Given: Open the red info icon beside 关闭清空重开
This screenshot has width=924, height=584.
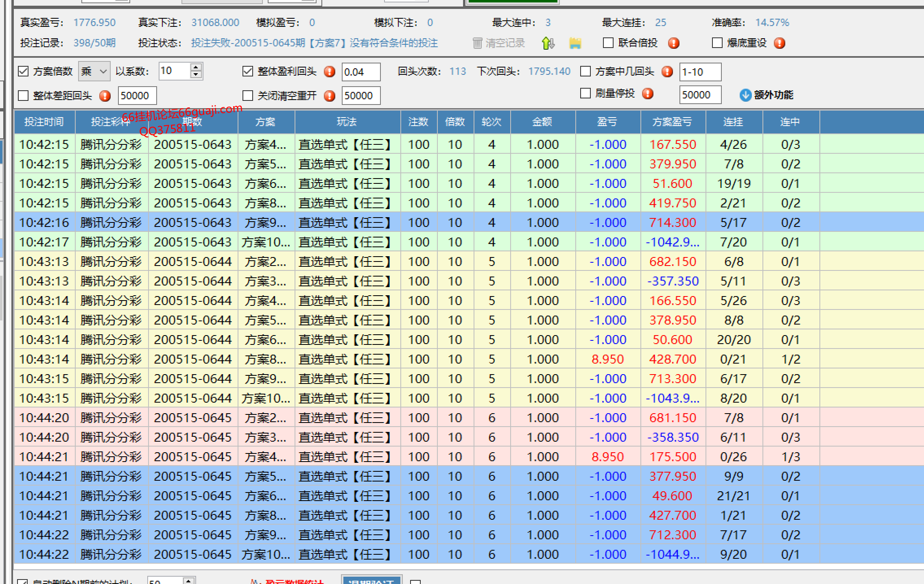Looking at the screenshot, I should click(330, 96).
